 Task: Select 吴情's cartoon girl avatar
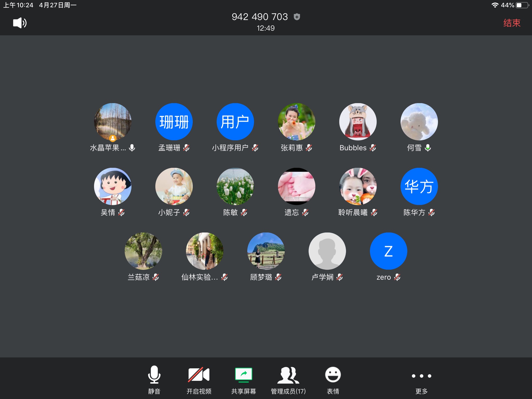point(113,186)
